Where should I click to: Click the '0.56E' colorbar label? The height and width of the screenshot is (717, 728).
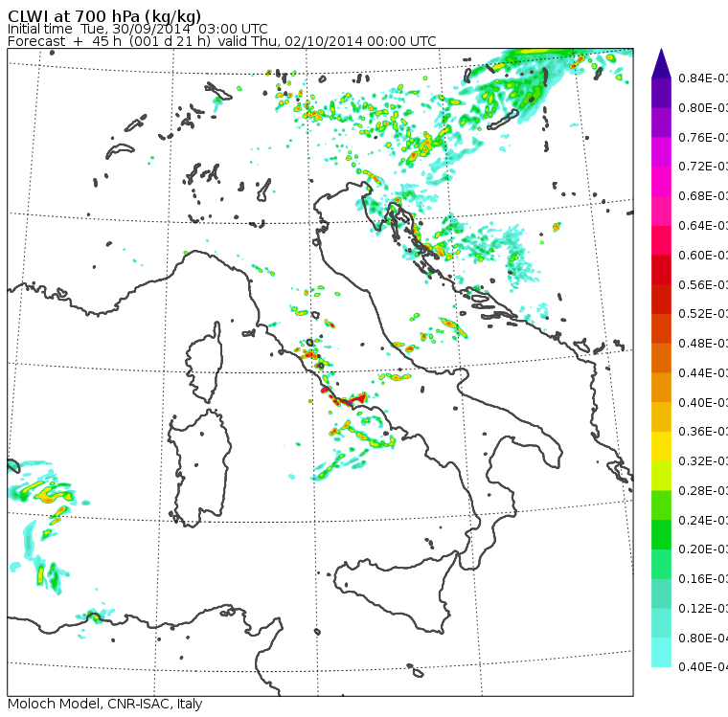pos(703,284)
